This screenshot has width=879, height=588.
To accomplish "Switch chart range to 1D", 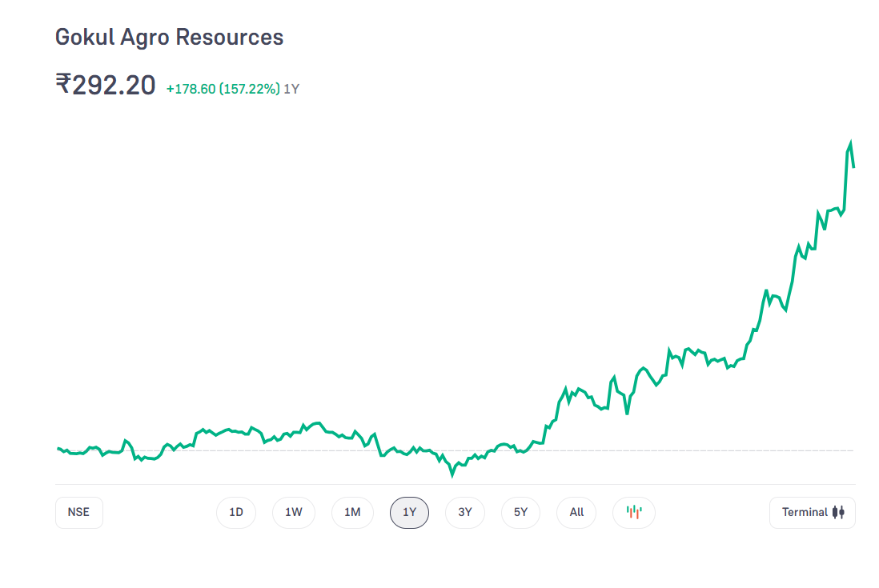I will pyautogui.click(x=236, y=512).
